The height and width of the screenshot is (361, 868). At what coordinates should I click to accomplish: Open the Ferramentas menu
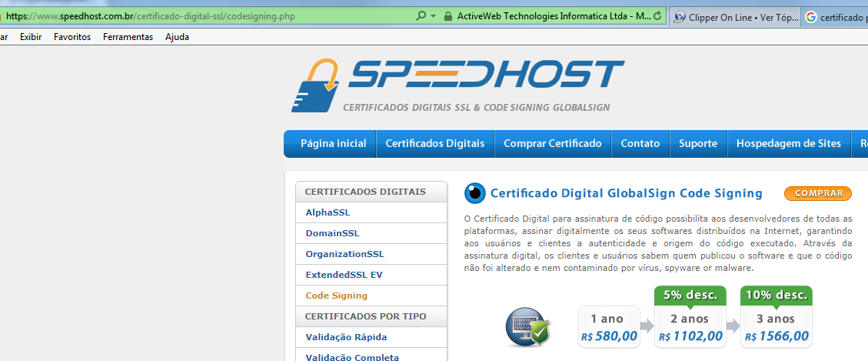[x=128, y=37]
